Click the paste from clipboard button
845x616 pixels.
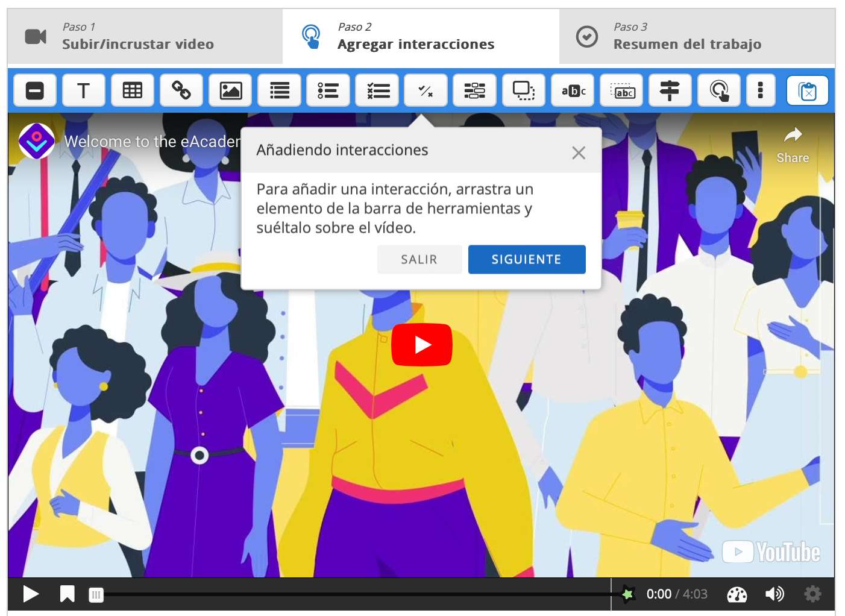pyautogui.click(x=808, y=90)
